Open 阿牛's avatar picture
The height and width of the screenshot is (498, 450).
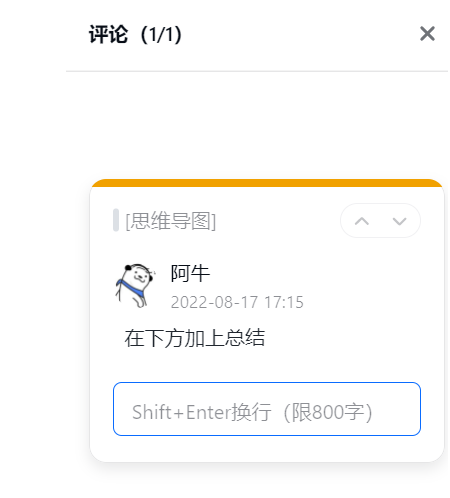[136, 285]
